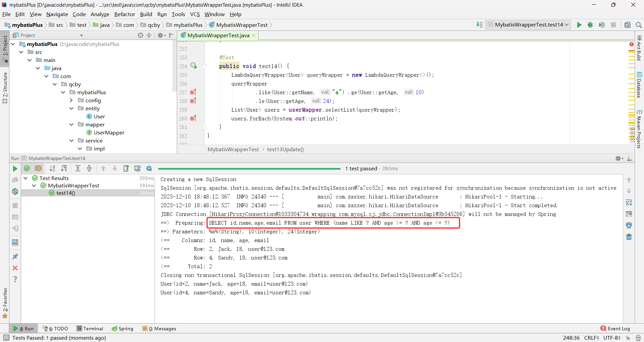Sort test results by duration
This screenshot has width=644, height=342.
click(64, 169)
